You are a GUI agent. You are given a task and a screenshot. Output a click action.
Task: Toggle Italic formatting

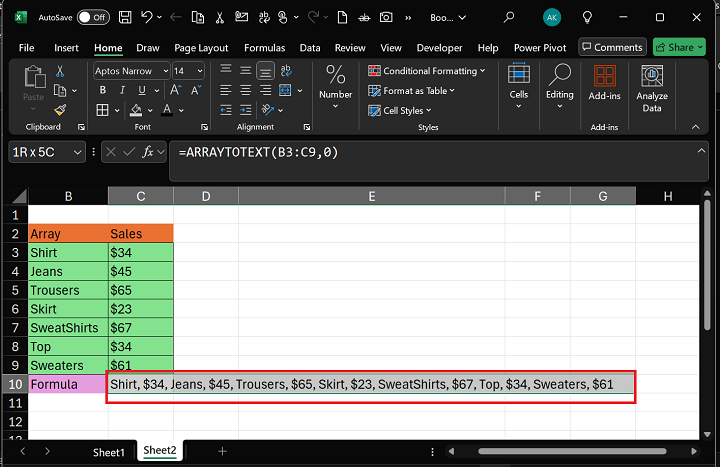click(x=120, y=90)
